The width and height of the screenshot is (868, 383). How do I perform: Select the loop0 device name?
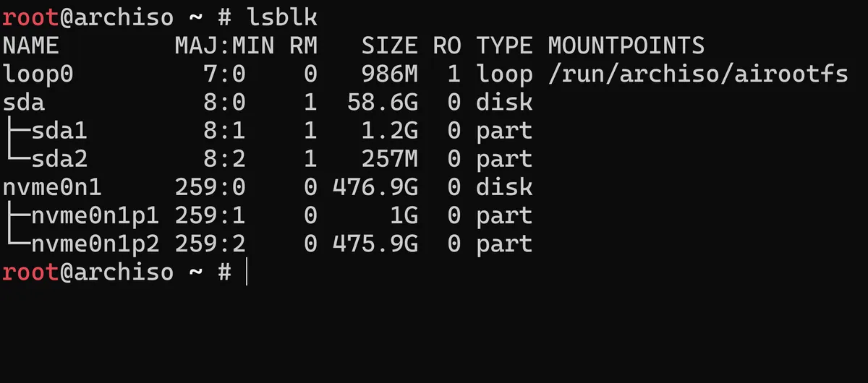[38, 74]
